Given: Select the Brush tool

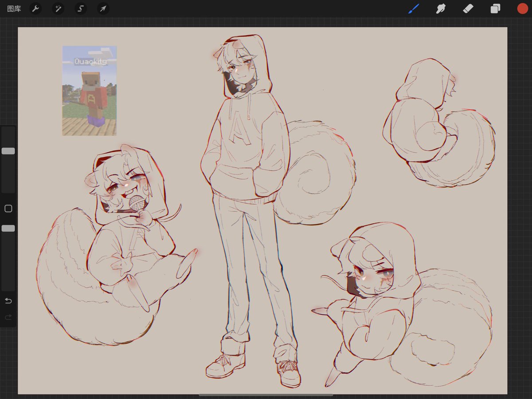Looking at the screenshot, I should (x=414, y=8).
